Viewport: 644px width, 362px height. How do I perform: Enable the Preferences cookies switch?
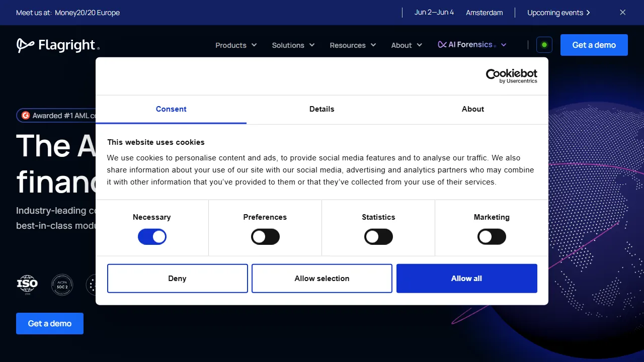[265, 237]
